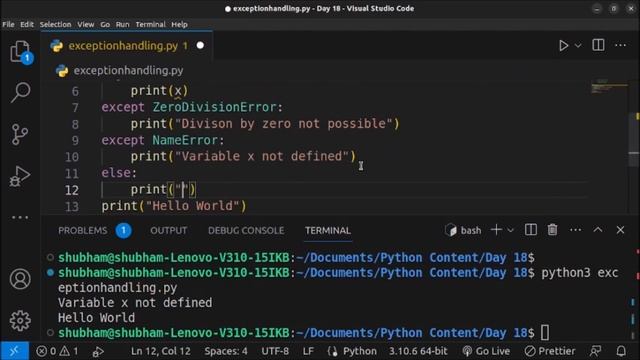Viewport: 640px width, 360px height.
Task: Close the unsaved exceptionhandling.py tab dot
Action: 200,45
